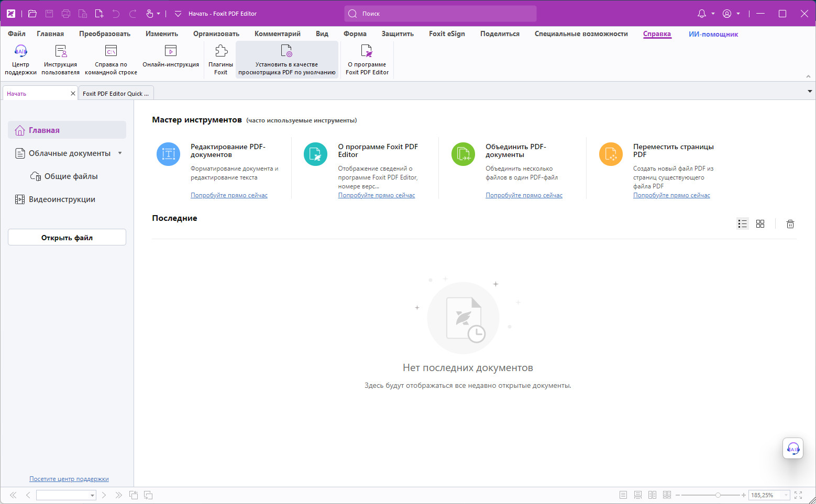Expand the page number dropdown in status bar
This screenshot has height=504, width=816.
92,495
